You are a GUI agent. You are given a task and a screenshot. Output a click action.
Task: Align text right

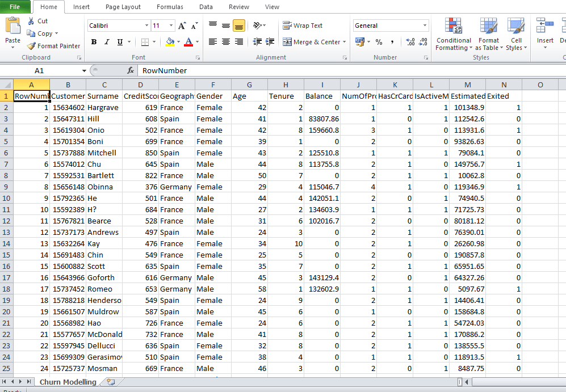(x=238, y=42)
